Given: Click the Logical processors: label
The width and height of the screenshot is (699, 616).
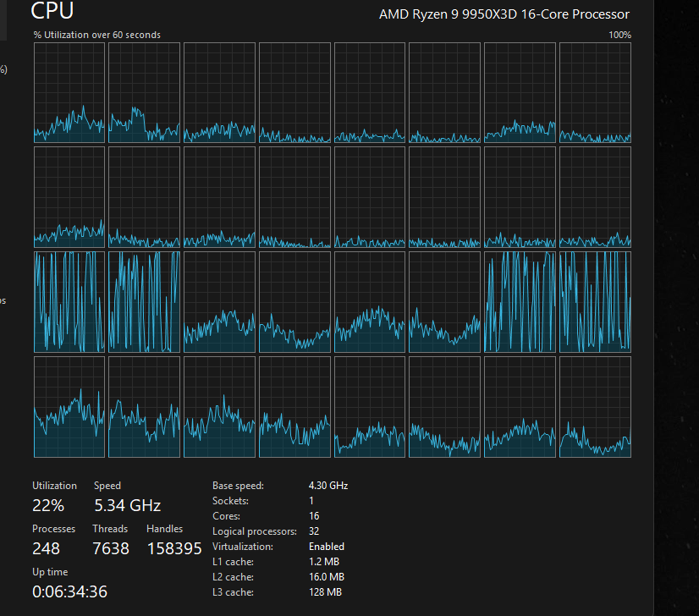Looking at the screenshot, I should coord(255,531).
